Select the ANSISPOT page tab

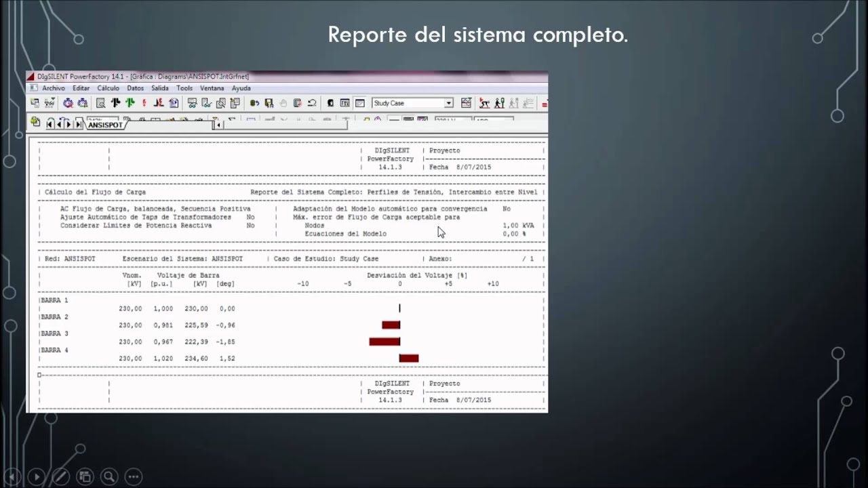coord(105,125)
